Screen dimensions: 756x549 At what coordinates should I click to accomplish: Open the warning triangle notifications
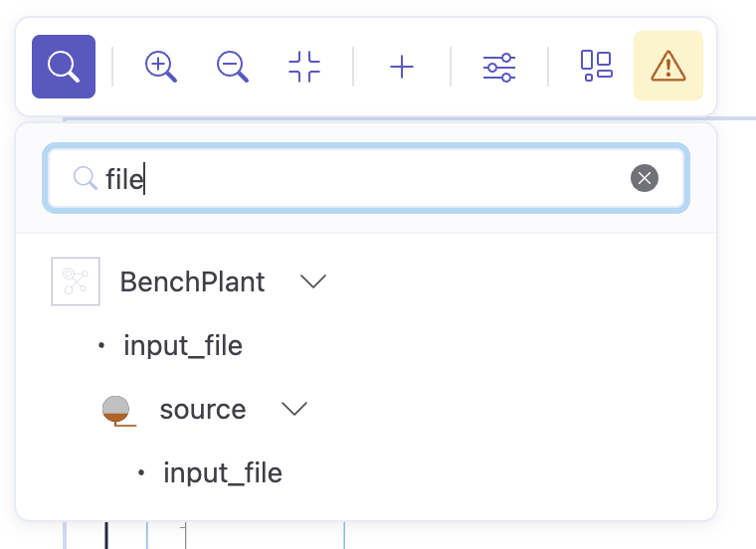667,67
